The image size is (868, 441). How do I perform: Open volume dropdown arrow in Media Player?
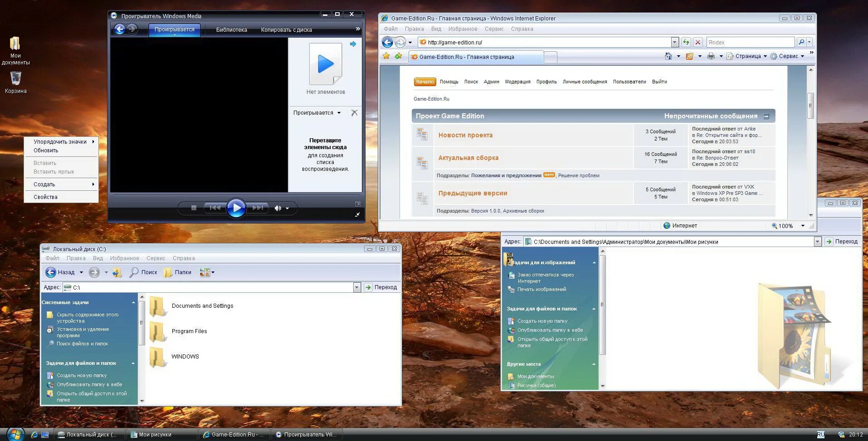click(x=287, y=208)
